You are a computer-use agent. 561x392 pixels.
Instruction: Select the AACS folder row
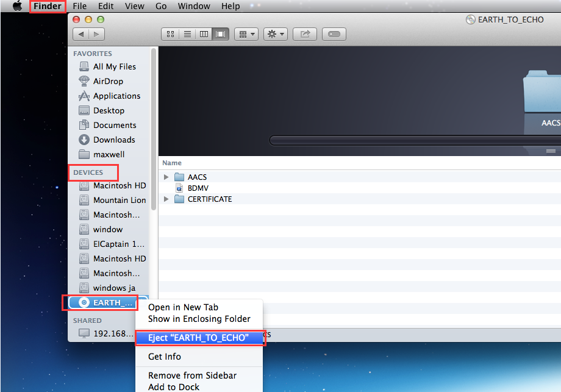(360, 177)
